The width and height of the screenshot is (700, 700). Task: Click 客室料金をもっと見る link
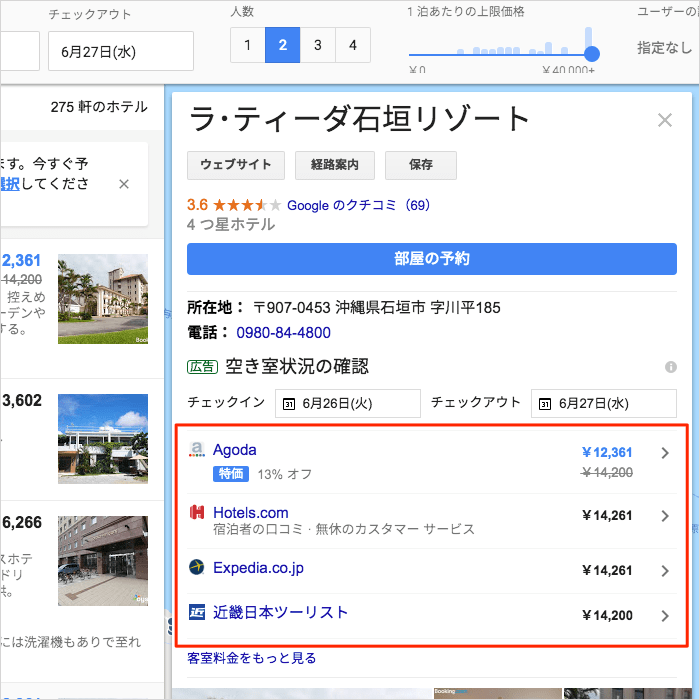(x=251, y=658)
